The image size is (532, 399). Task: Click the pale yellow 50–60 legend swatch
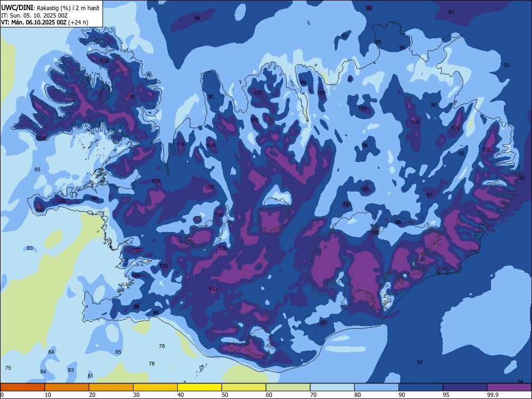pyautogui.click(x=244, y=387)
